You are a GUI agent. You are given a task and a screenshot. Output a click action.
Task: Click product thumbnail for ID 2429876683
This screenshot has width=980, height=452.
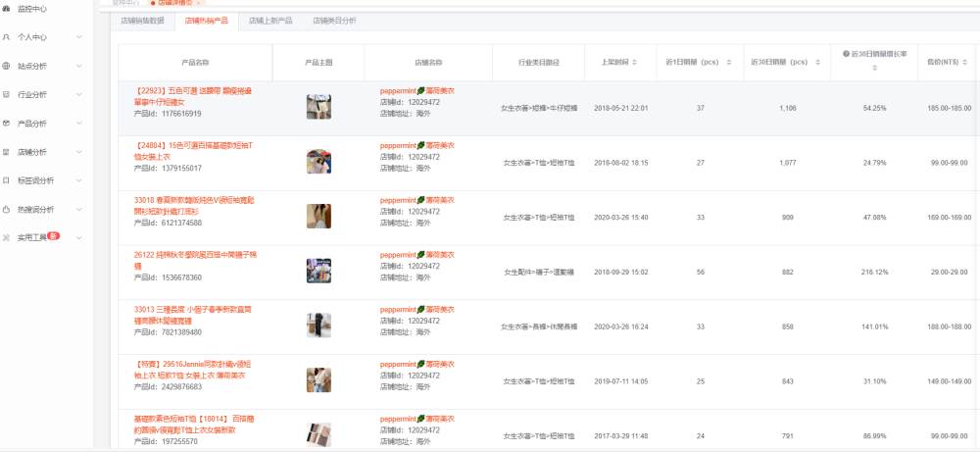pos(318,380)
